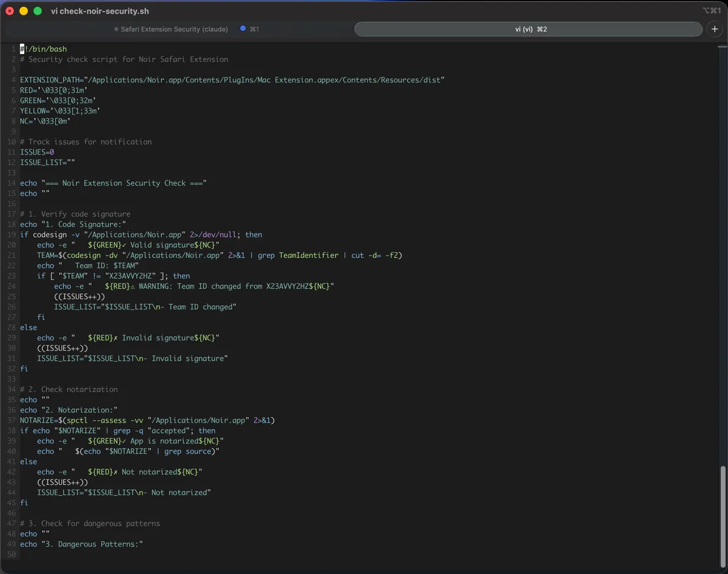Click the blue activity indicator on the claude tab
Image resolution: width=728 pixels, height=574 pixels.
pyautogui.click(x=242, y=29)
